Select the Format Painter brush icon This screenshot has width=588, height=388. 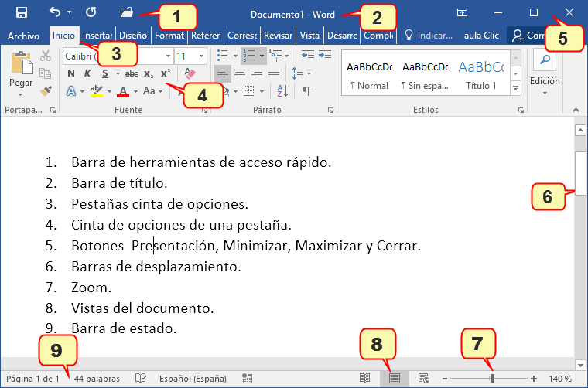pyautogui.click(x=46, y=90)
